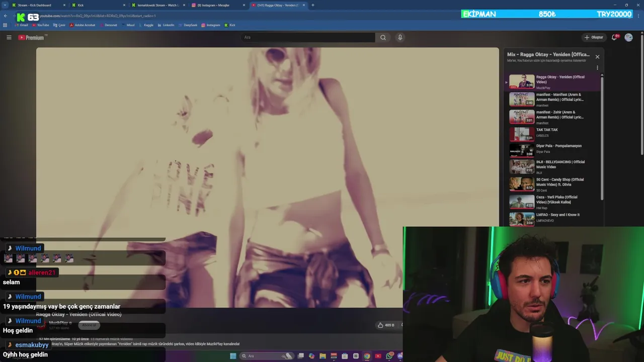
Task: Open Instagram bookmark
Action: click(x=210, y=25)
